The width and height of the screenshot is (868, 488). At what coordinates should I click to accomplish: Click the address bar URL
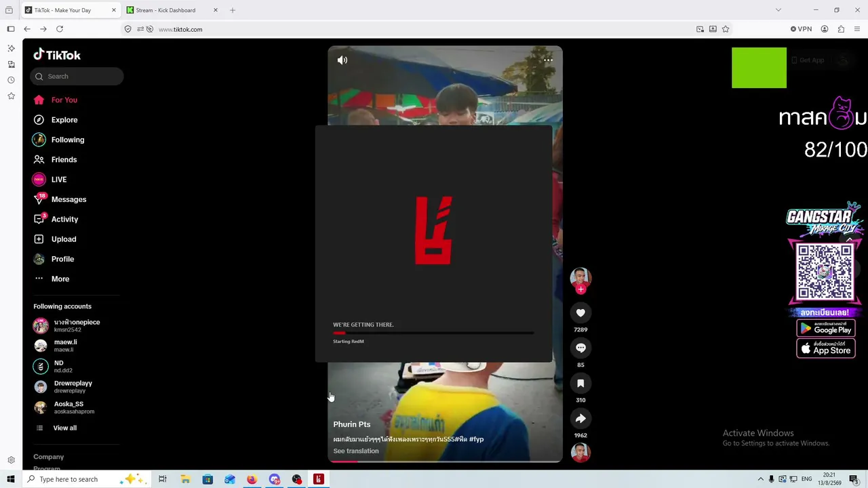point(180,29)
